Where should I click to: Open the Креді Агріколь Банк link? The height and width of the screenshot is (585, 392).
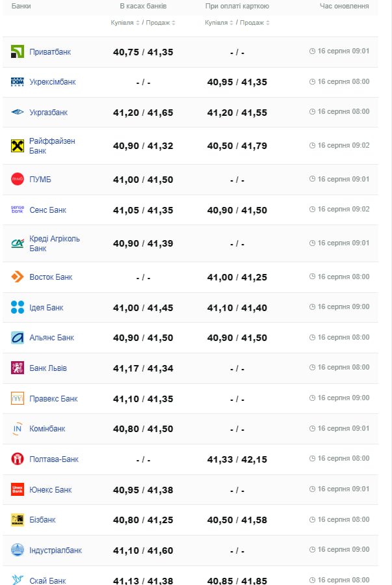(x=55, y=243)
